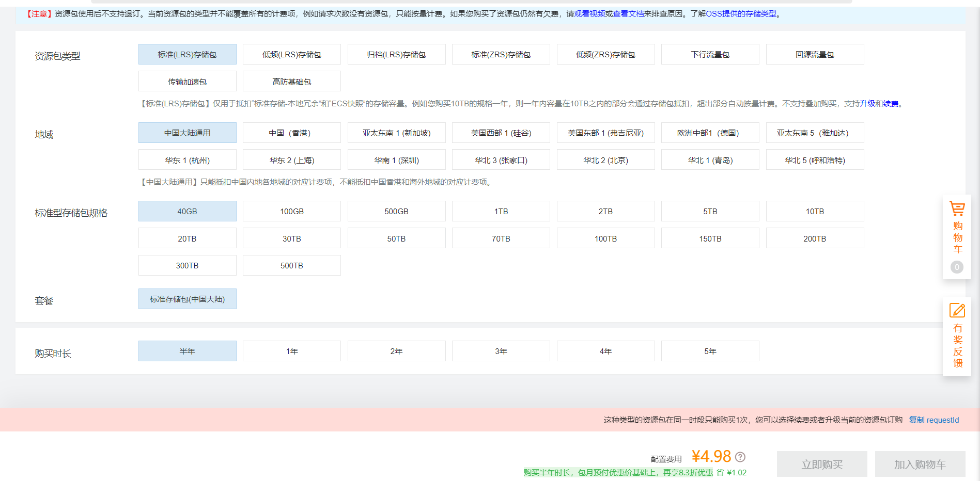Open the 观看视频 link
This screenshot has width=980, height=481.
click(589, 14)
